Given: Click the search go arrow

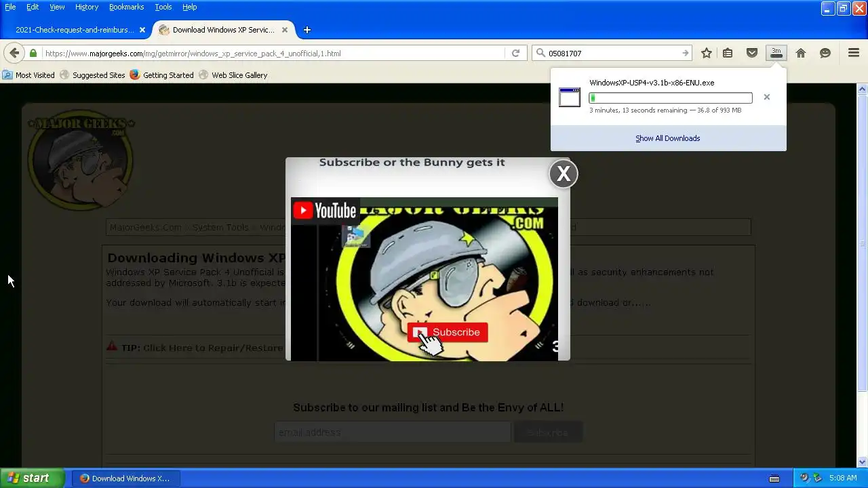Looking at the screenshot, I should [686, 53].
